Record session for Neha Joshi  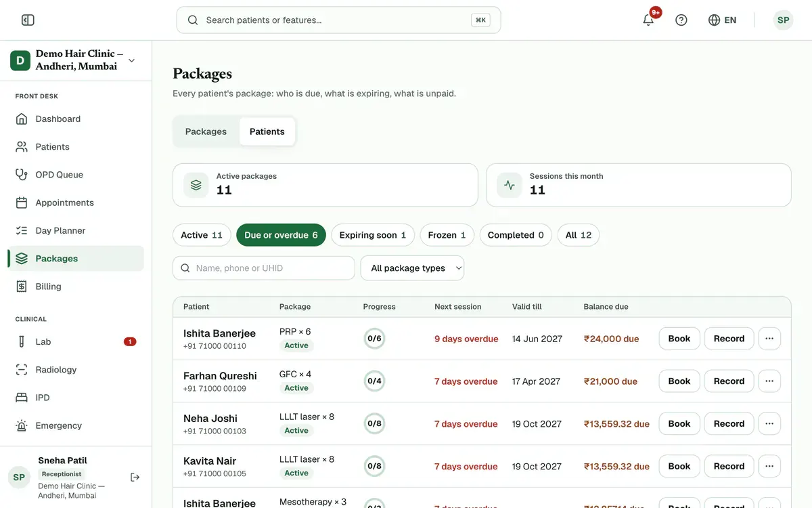click(x=729, y=424)
